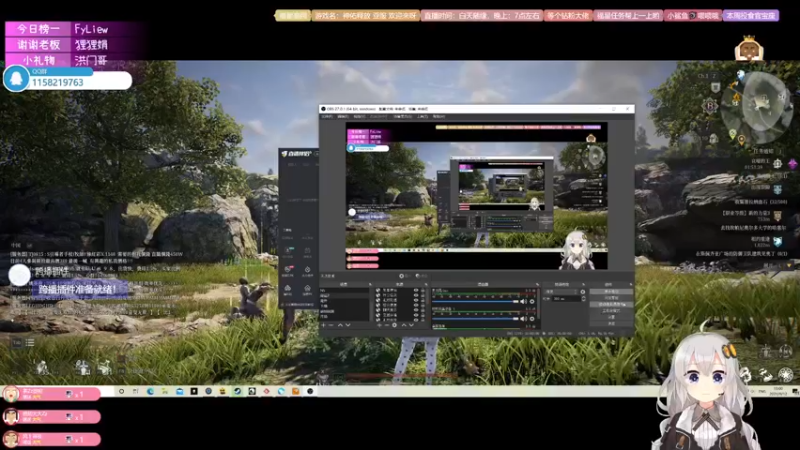
Task: Click Start Recording button in OBS Controls
Action: coord(609,297)
